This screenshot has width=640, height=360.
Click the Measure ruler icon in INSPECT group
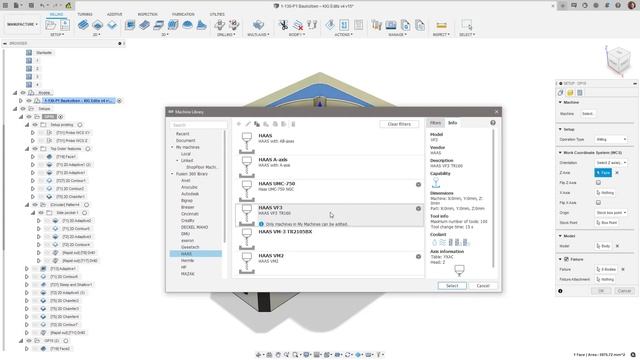click(x=441, y=25)
